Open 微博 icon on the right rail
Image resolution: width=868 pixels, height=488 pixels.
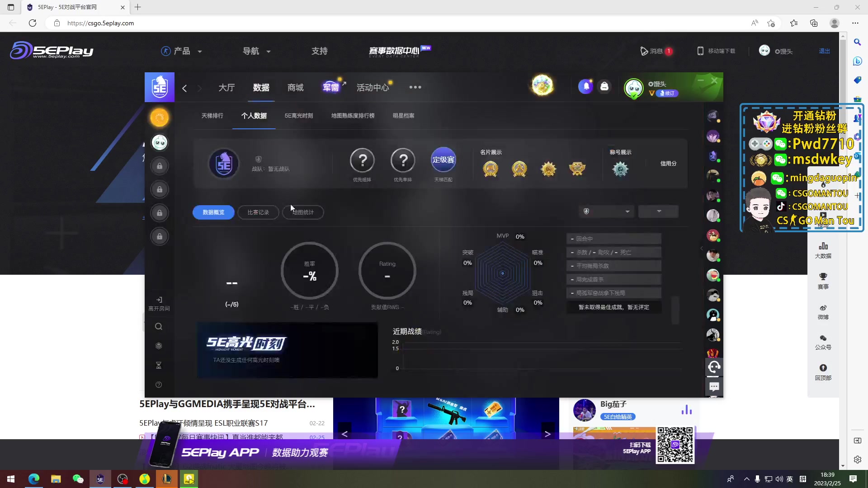coord(824,312)
